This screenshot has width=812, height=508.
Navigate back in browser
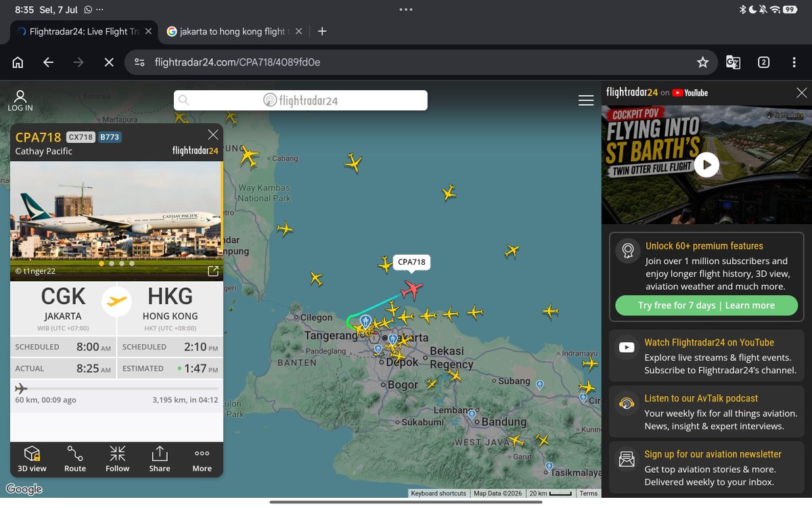coord(48,62)
